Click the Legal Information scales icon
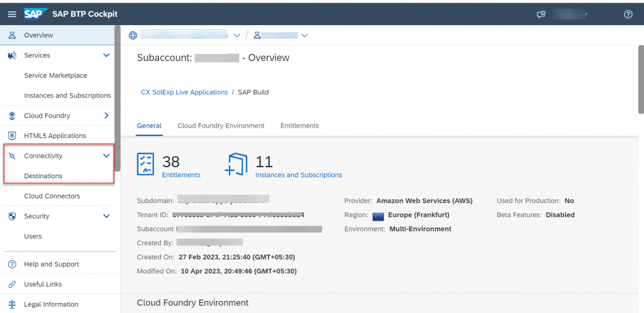This screenshot has width=644, height=313. [x=13, y=304]
